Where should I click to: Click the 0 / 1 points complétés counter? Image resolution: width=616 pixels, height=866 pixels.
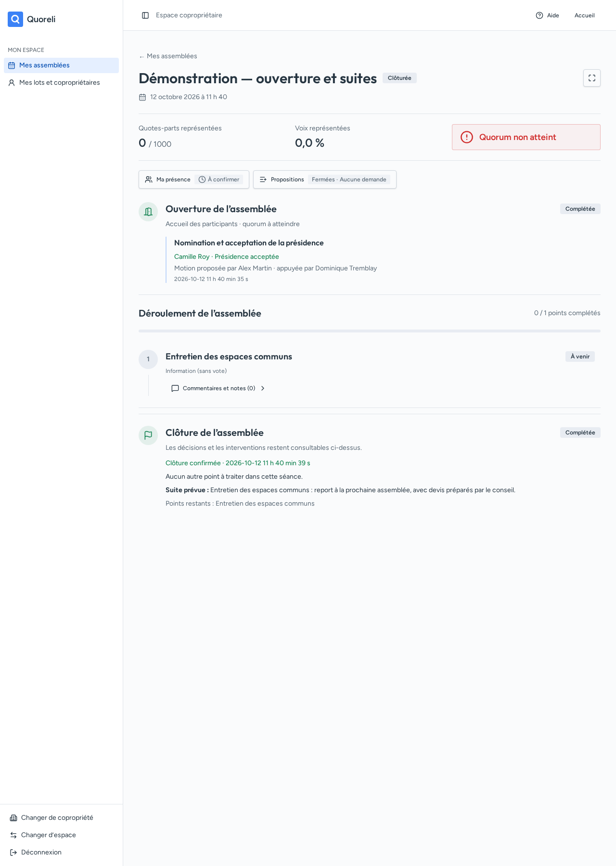tap(567, 313)
